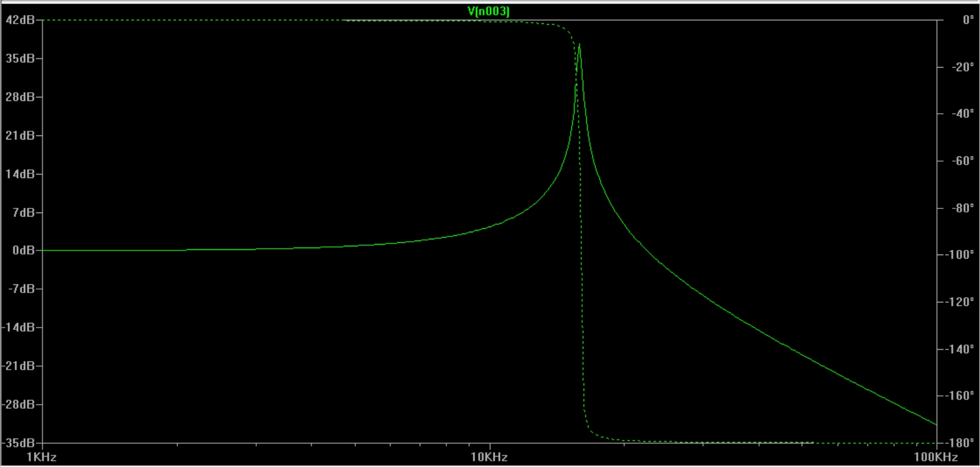Click the 7dB magnitude axis label
980x467 pixels.
click(23, 212)
